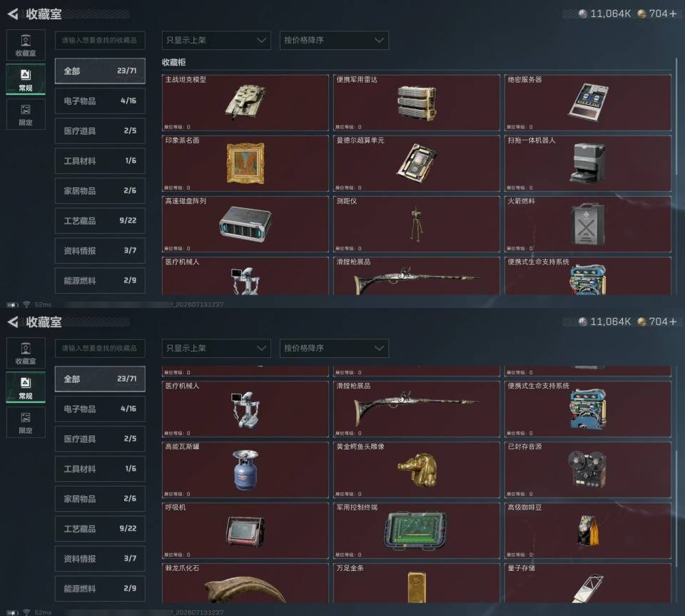Filter by 能源燃料 2/9, lower screenshot
This screenshot has width=685, height=616.
pos(100,588)
